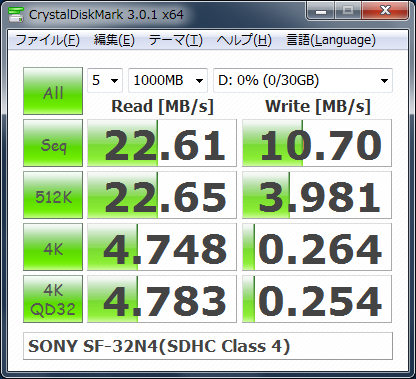Click the CrystalDiskMark app icon in title bar
This screenshot has height=379, width=416.
16,14
